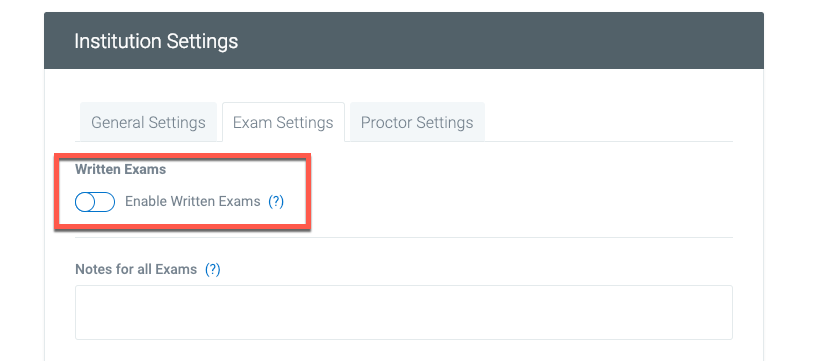Click the Written Exams section heading
Viewport: 815px width, 361px height.
(x=121, y=169)
